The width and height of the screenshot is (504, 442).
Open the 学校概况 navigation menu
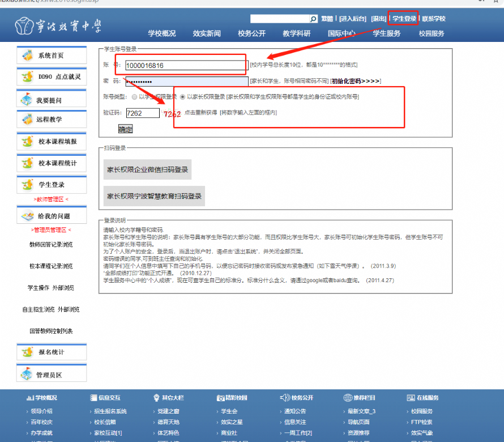pyautogui.click(x=162, y=33)
